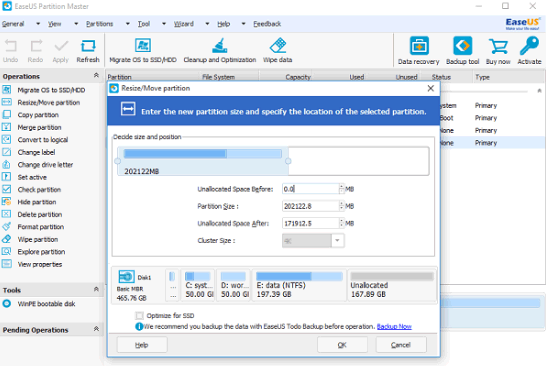Select Change drive letter operation
This screenshot has width=546, height=366.
[45, 165]
